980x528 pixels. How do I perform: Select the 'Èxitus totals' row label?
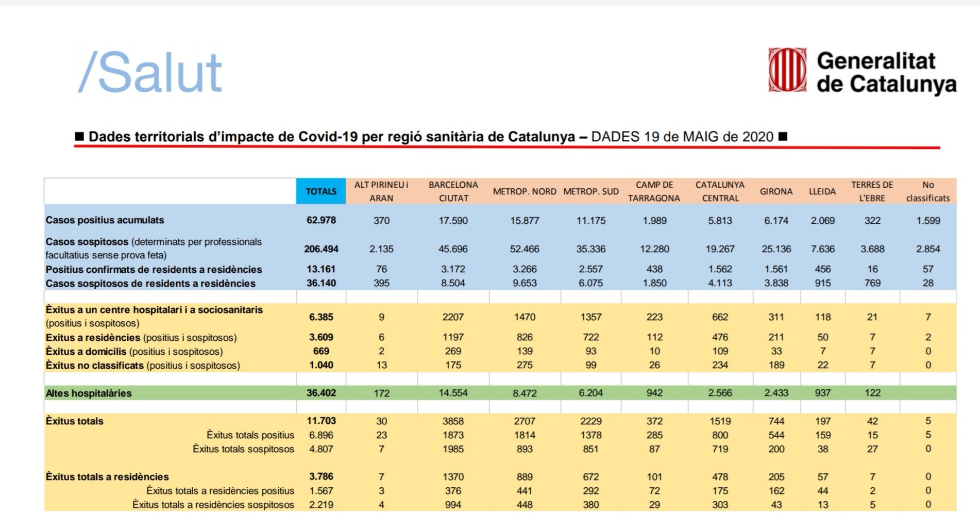tap(75, 421)
